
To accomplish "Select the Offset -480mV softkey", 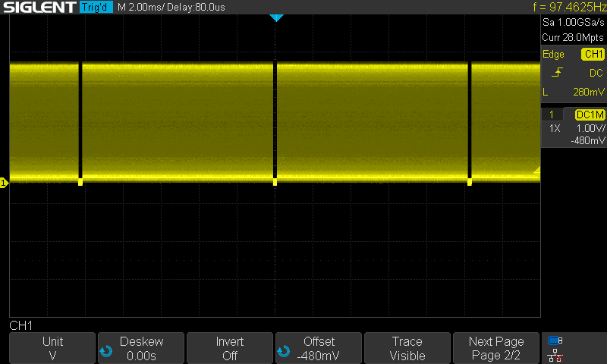I will pos(319,348).
